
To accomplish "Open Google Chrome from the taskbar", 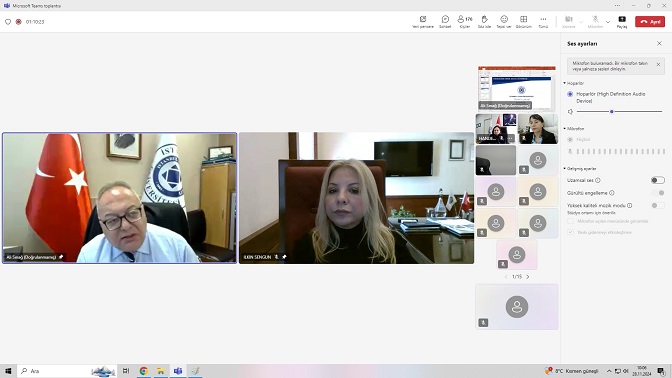I will (144, 371).
